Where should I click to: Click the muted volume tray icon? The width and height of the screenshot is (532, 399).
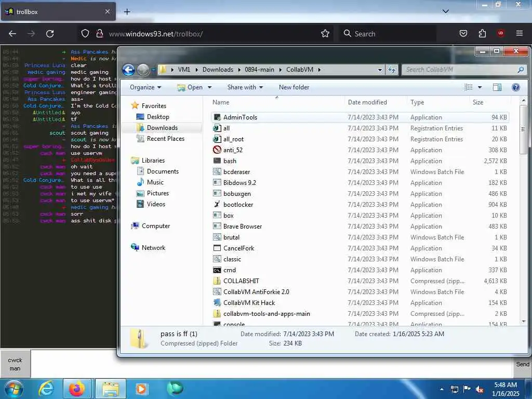pyautogui.click(x=480, y=390)
